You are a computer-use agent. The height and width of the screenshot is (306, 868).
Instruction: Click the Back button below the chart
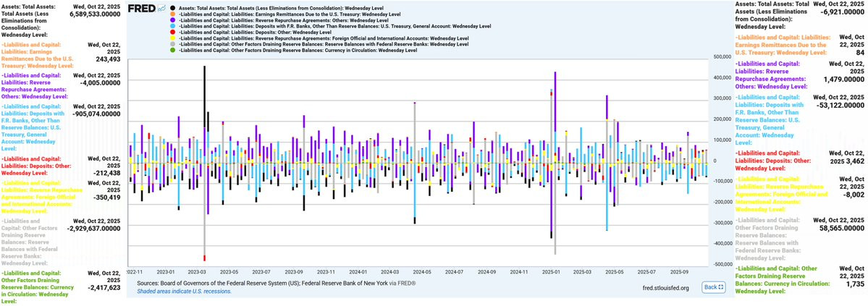tap(713, 286)
